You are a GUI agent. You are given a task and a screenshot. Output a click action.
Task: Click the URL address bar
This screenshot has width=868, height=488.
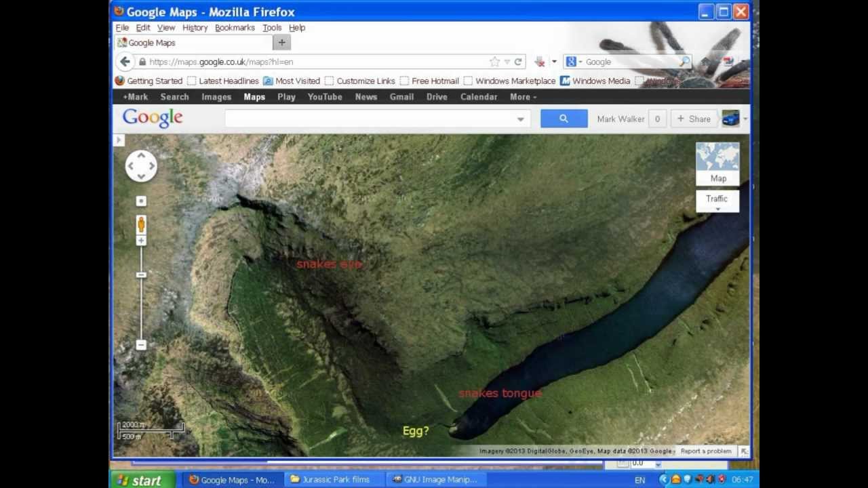coord(319,62)
